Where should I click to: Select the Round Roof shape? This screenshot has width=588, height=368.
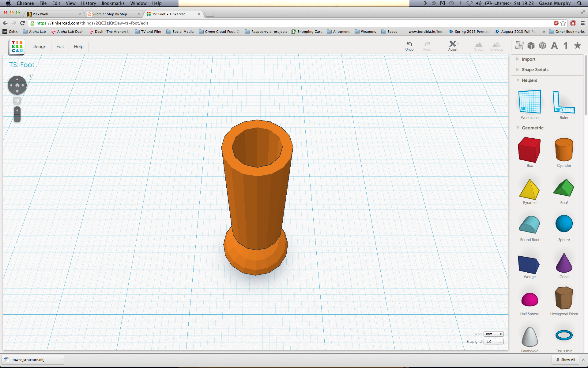pos(530,224)
